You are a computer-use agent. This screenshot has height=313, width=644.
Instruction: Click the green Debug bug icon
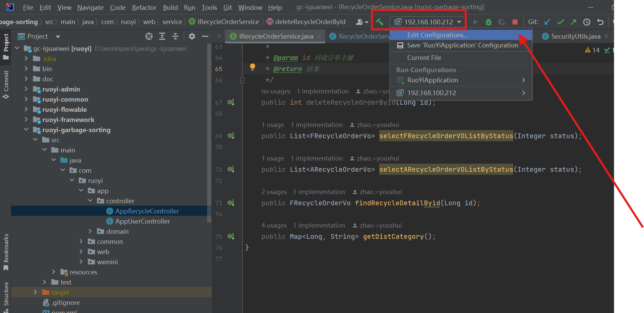pos(488,22)
